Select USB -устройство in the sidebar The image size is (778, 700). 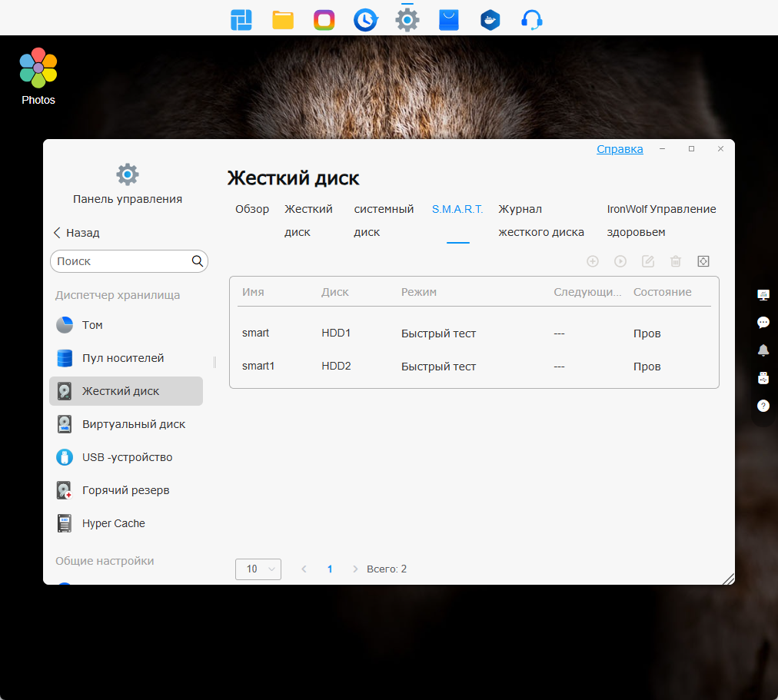coord(126,457)
